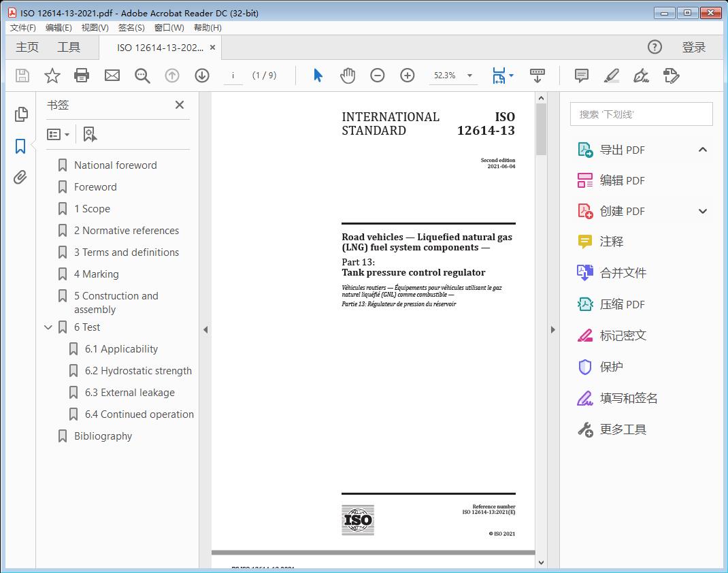Image resolution: width=728 pixels, height=573 pixels.
Task: Open the 编辑(E) menu
Action: 59,28
